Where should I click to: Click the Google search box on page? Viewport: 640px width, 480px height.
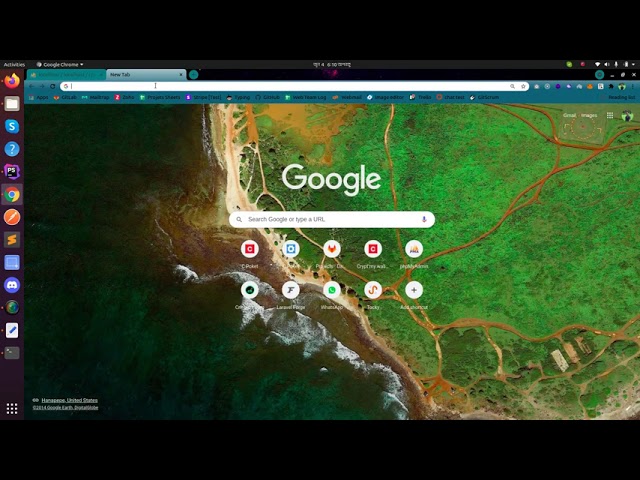click(x=332, y=219)
